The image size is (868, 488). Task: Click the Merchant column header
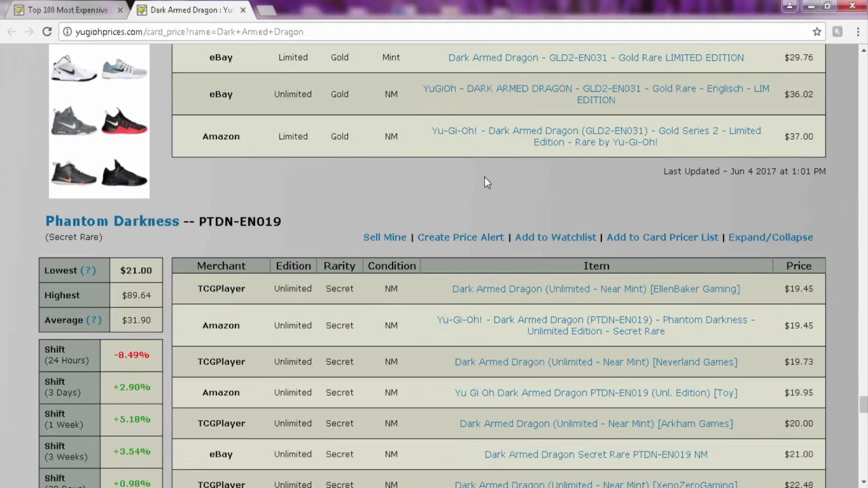[x=221, y=266]
